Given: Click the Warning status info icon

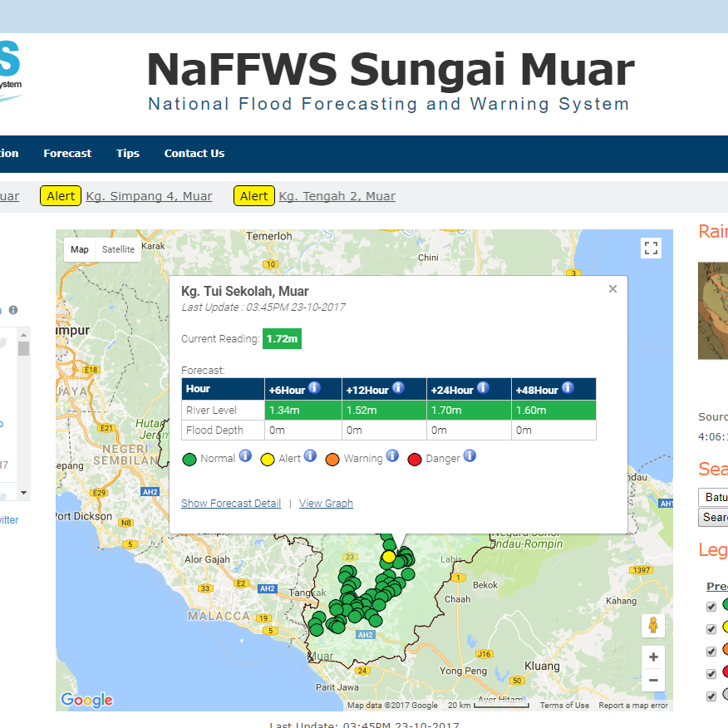Looking at the screenshot, I should 391,455.
